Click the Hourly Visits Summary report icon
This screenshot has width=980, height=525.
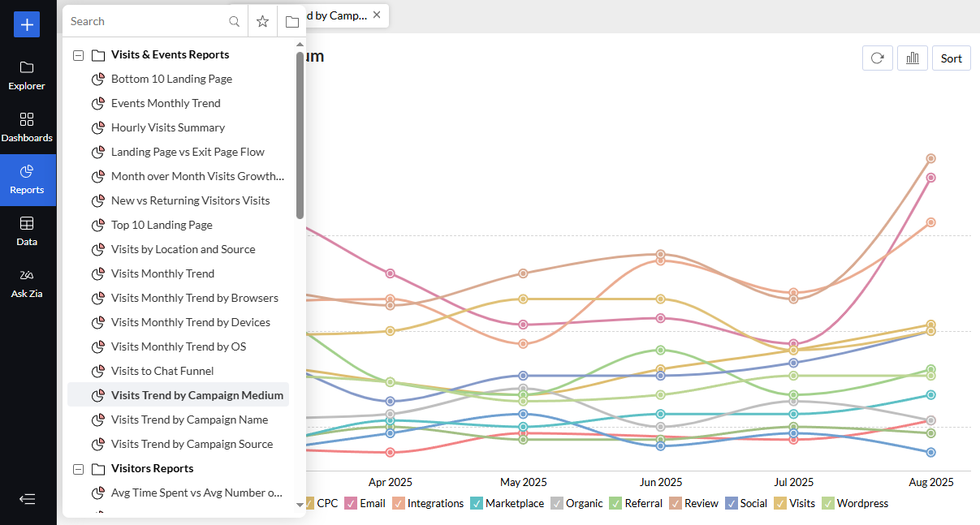(x=98, y=128)
